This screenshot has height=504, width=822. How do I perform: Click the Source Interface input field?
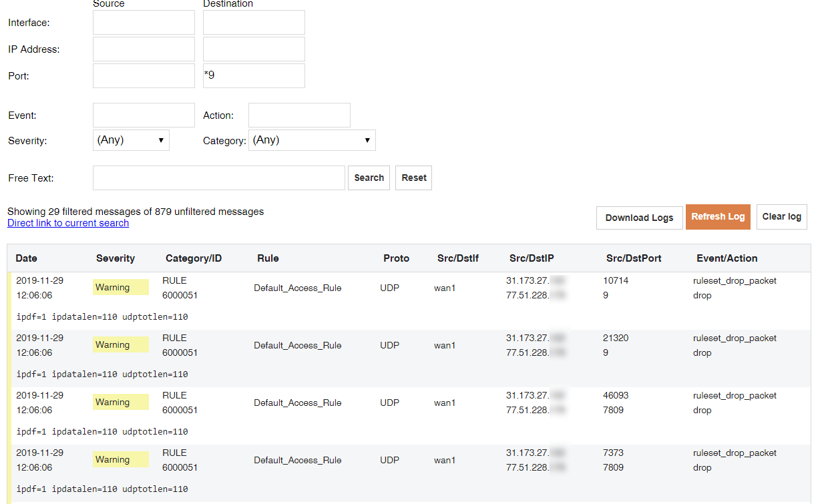pos(144,23)
